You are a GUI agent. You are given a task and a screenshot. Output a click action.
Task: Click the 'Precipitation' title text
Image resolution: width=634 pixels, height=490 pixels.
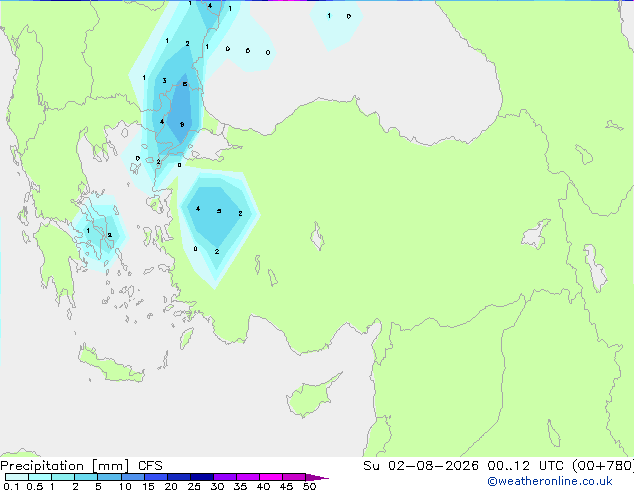(42, 466)
